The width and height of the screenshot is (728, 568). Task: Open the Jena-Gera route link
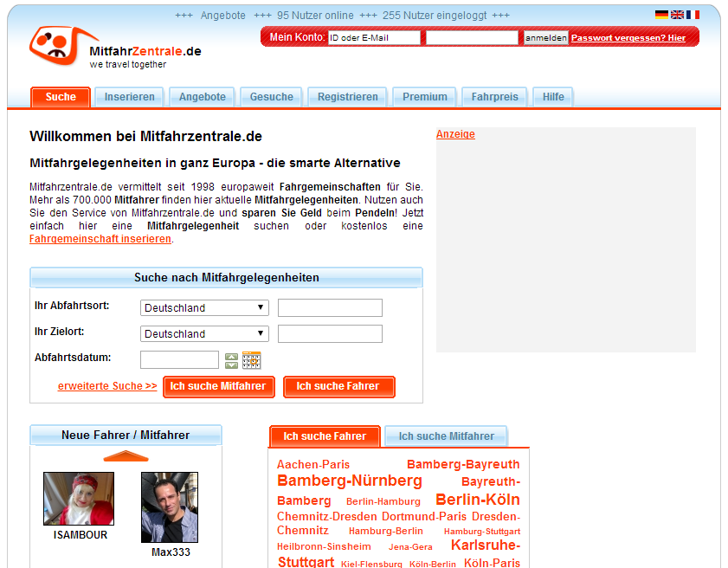[x=410, y=547]
